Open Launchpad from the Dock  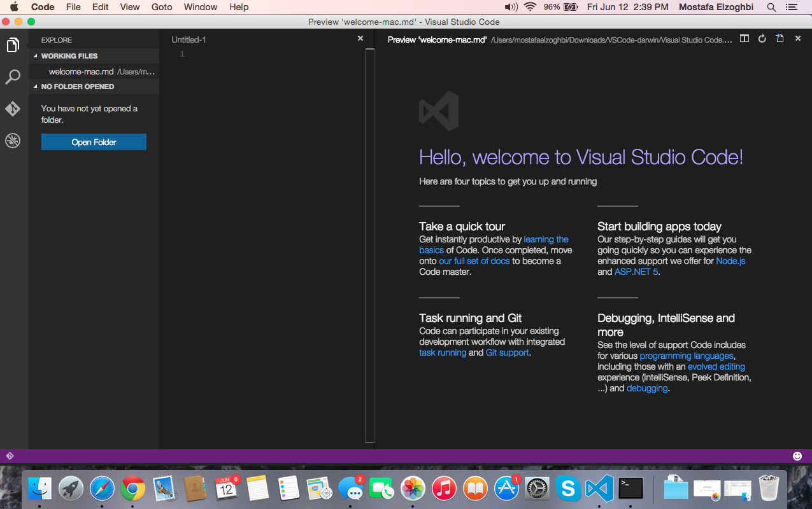(x=71, y=489)
